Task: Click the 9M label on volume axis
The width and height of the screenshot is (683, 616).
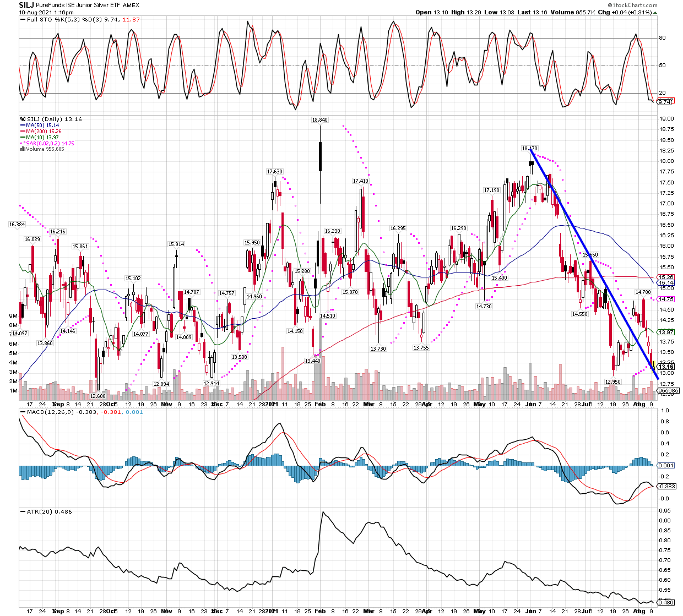Action: [13, 316]
